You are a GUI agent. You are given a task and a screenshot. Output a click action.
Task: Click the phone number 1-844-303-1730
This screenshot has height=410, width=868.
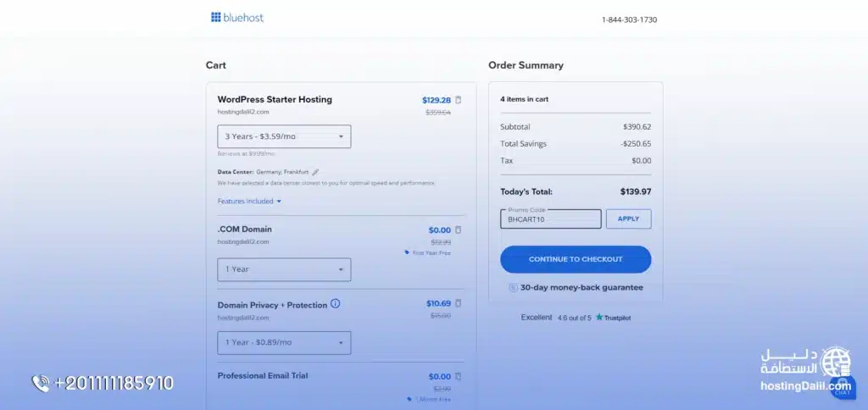pos(630,20)
